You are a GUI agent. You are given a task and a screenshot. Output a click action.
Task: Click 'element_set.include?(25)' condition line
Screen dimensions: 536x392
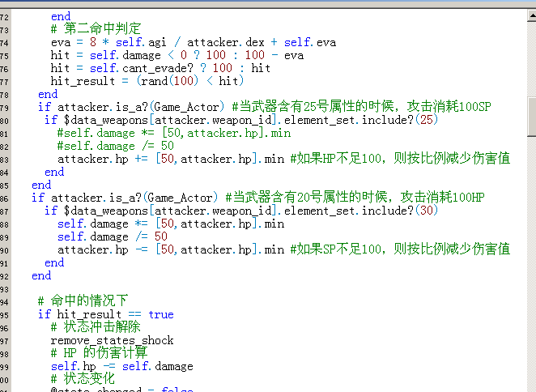click(241, 120)
